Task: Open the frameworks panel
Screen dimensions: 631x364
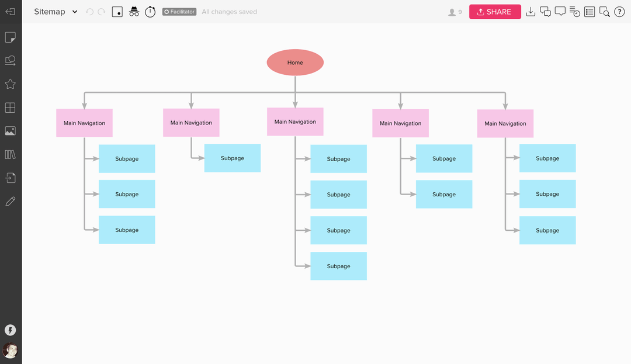Action: point(10,108)
